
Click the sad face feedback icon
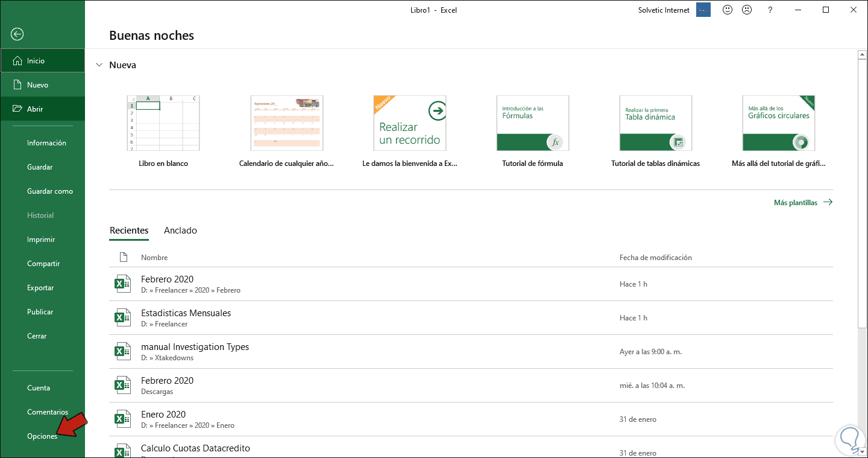click(747, 10)
